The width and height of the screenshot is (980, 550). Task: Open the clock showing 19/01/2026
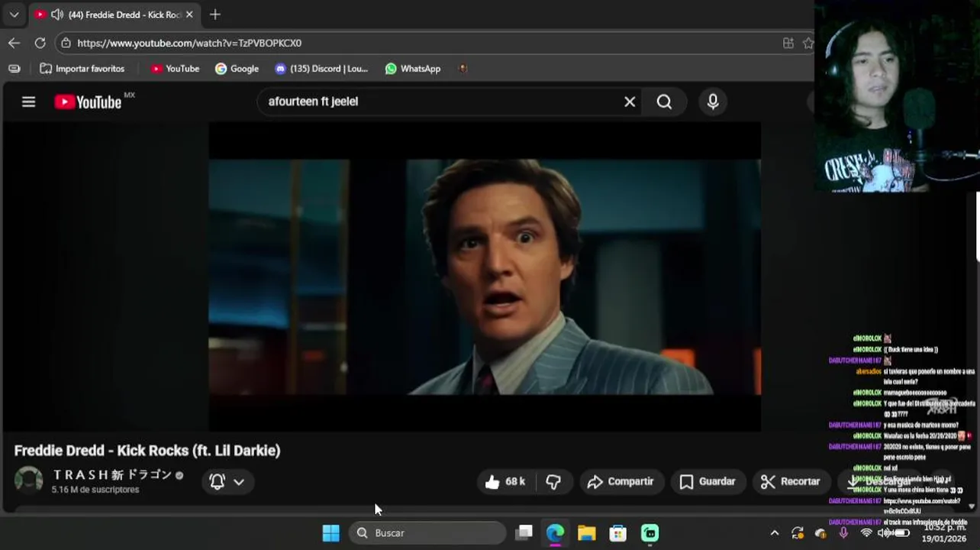(x=944, y=533)
